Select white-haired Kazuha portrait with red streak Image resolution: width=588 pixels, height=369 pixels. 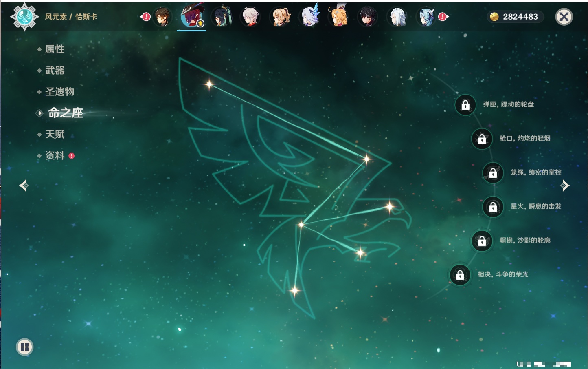point(251,17)
